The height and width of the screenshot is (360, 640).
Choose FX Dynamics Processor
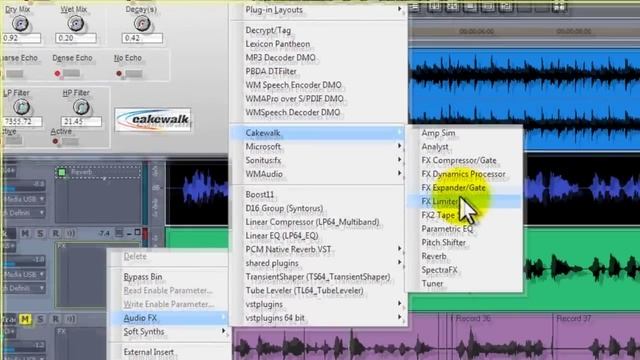[x=464, y=174]
